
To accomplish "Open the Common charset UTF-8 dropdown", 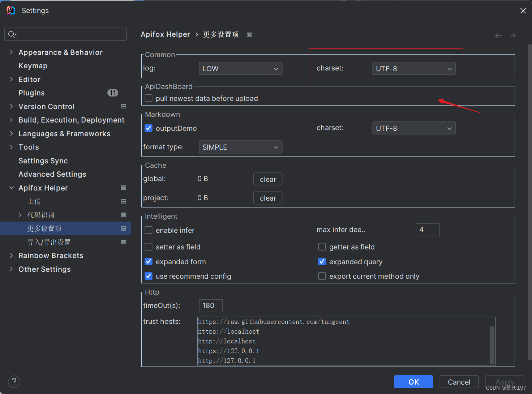I will 414,68.
